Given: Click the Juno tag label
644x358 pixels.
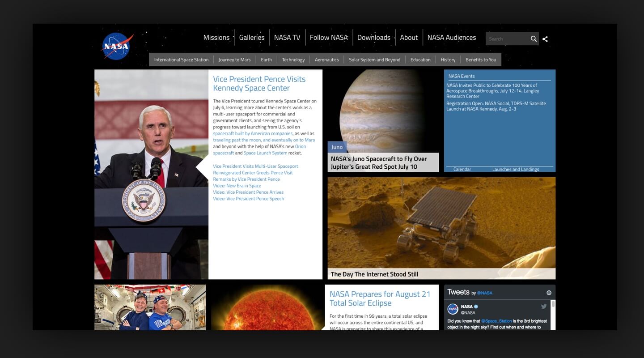Looking at the screenshot, I should [337, 147].
